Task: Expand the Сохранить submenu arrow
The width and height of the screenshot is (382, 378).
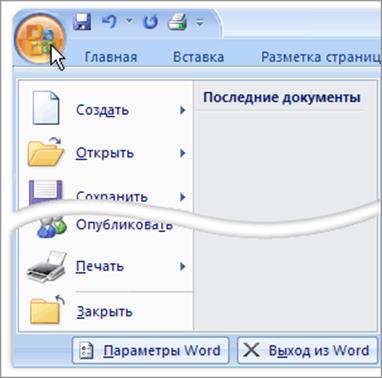Action: [x=182, y=197]
